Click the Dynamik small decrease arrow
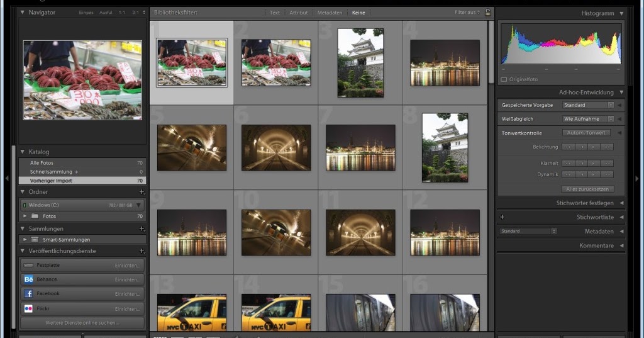This screenshot has width=644, height=338. (581, 174)
